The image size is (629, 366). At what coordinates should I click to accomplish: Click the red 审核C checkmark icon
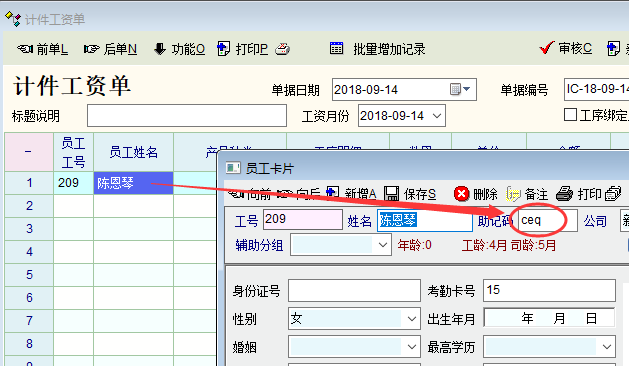pos(547,48)
